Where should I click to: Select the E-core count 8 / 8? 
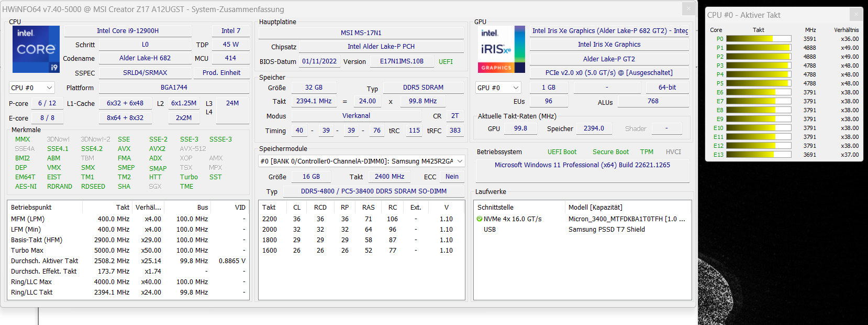47,118
